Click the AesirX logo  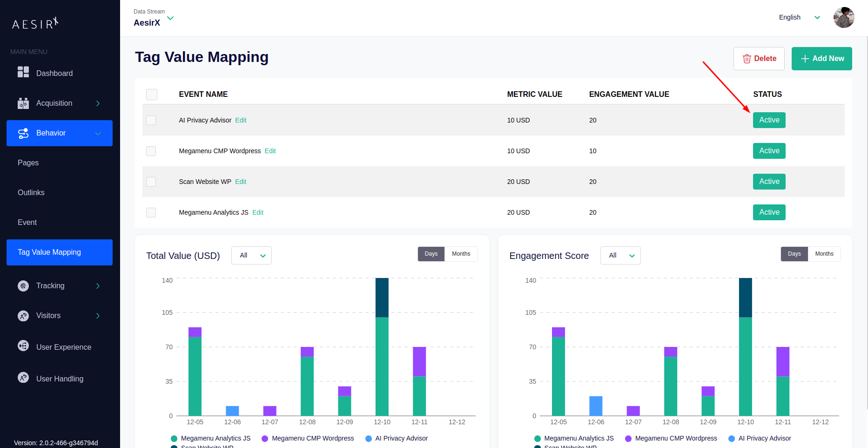click(x=35, y=23)
